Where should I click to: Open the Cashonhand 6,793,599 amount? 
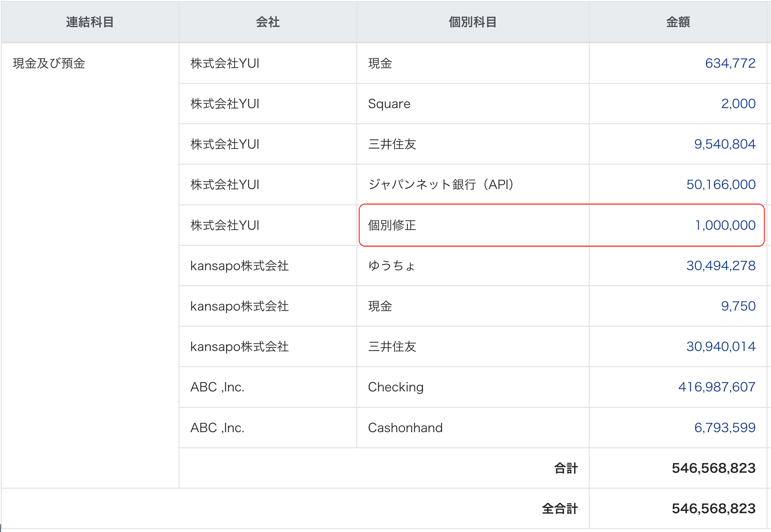[x=724, y=428]
